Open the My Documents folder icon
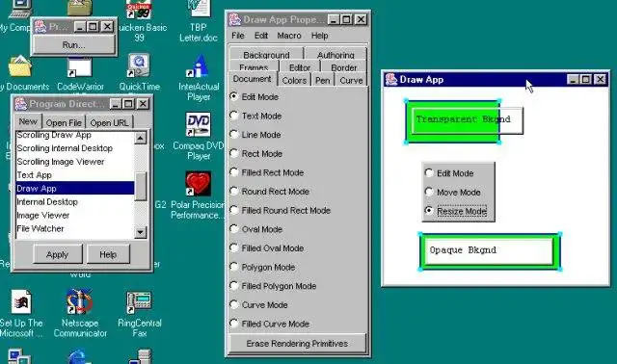617x364 pixels. tap(19, 66)
